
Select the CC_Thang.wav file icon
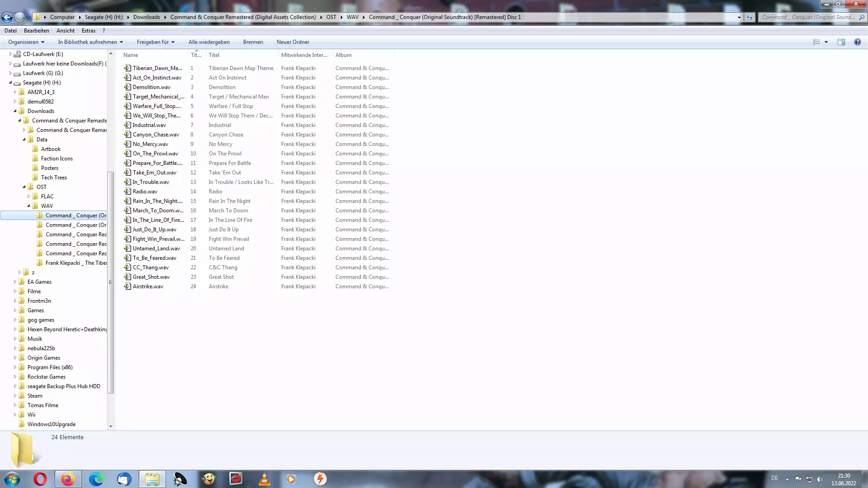click(127, 267)
